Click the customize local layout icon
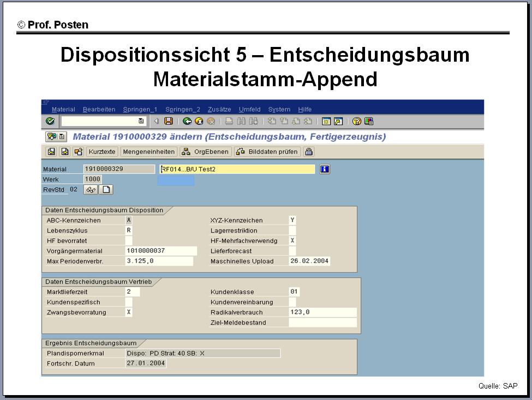Screen dimensions: 532x400 click(369, 121)
